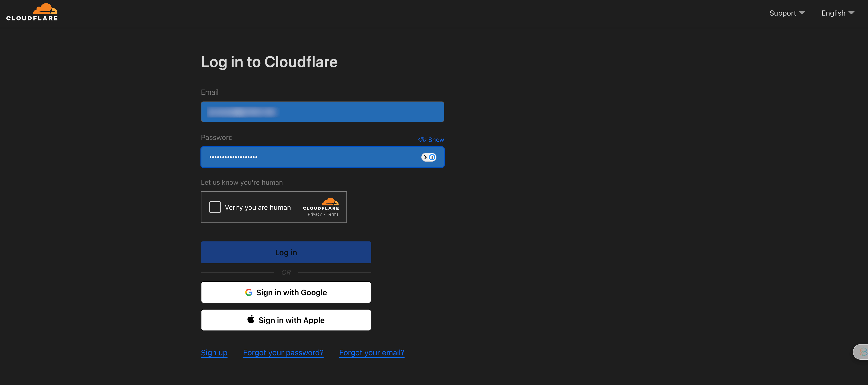Click the 'Password' field label
Image resolution: width=868 pixels, height=385 pixels.
[217, 137]
